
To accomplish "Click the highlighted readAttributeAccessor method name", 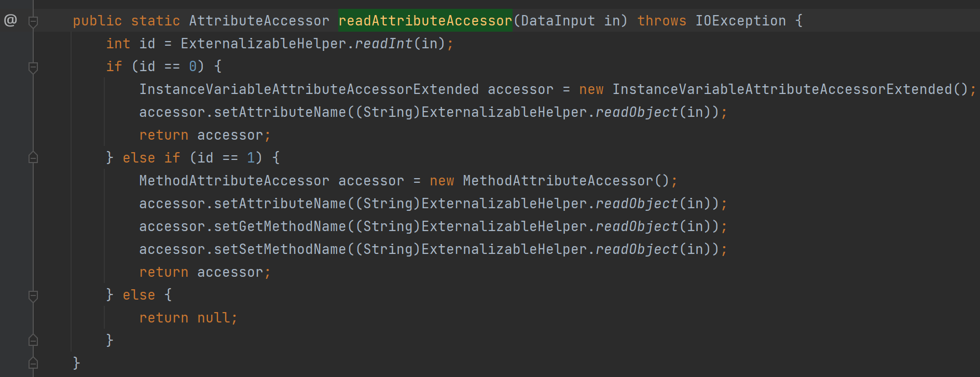I will click(x=425, y=21).
